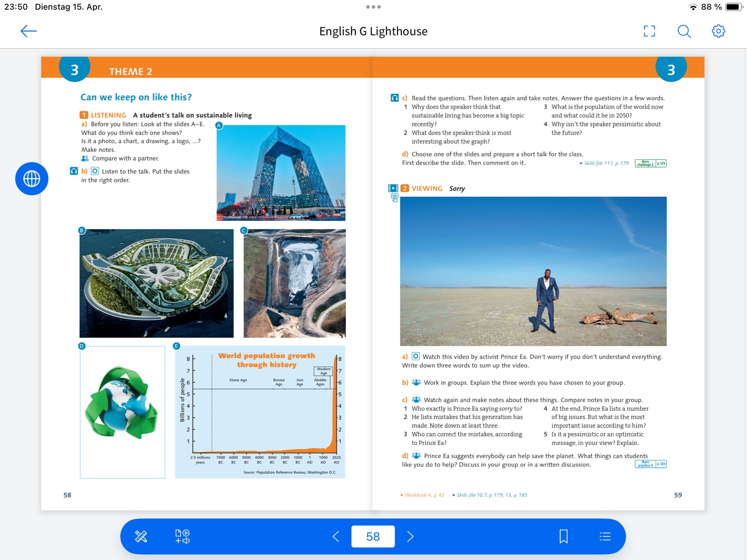Open the drawing tools (pencil and ruler)
Image resolution: width=747 pixels, height=560 pixels.
coord(141,537)
